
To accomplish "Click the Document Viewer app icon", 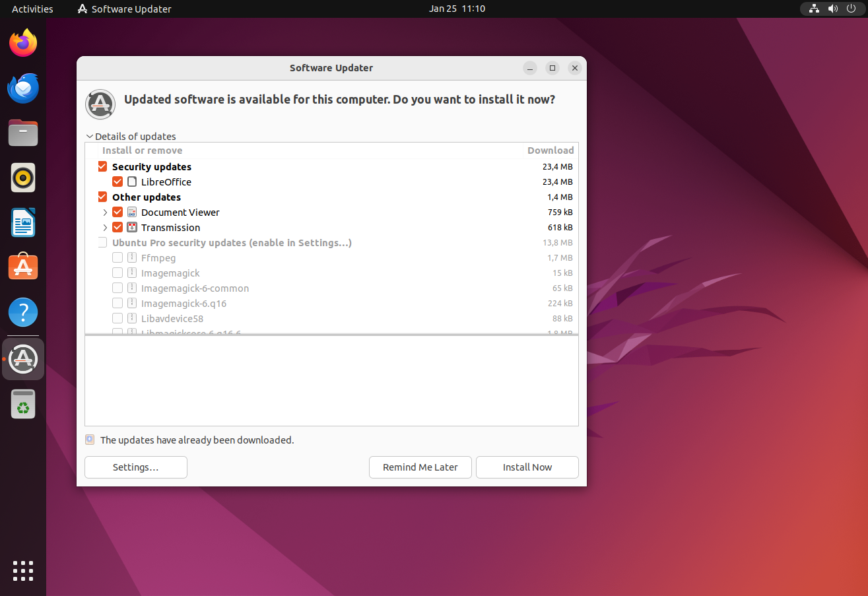I will tap(132, 212).
